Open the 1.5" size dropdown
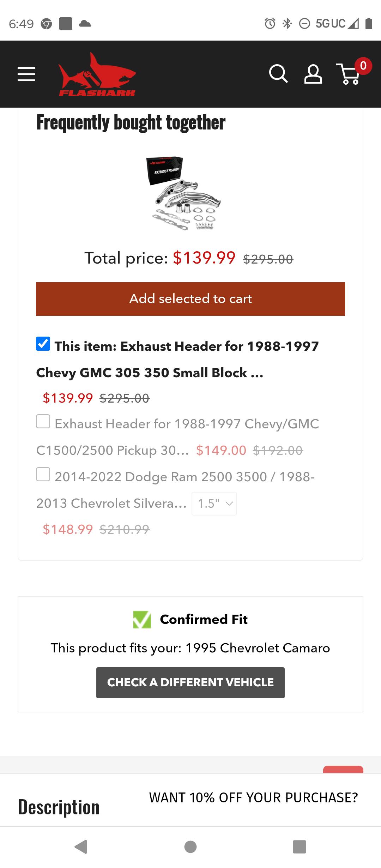Viewport: 381px width, 868px height. (x=214, y=504)
